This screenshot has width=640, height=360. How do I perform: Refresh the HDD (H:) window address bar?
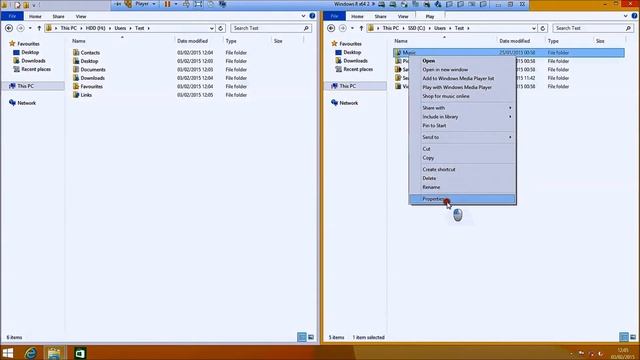coord(220,28)
